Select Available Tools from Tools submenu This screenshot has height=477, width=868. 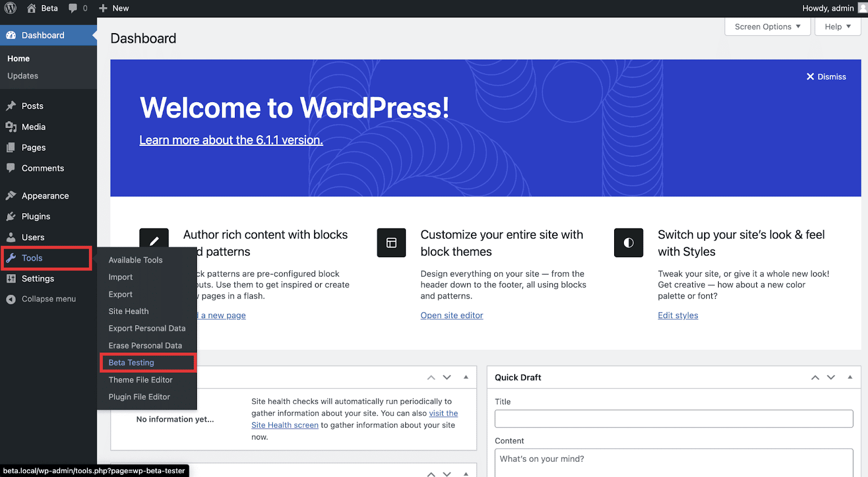point(135,260)
